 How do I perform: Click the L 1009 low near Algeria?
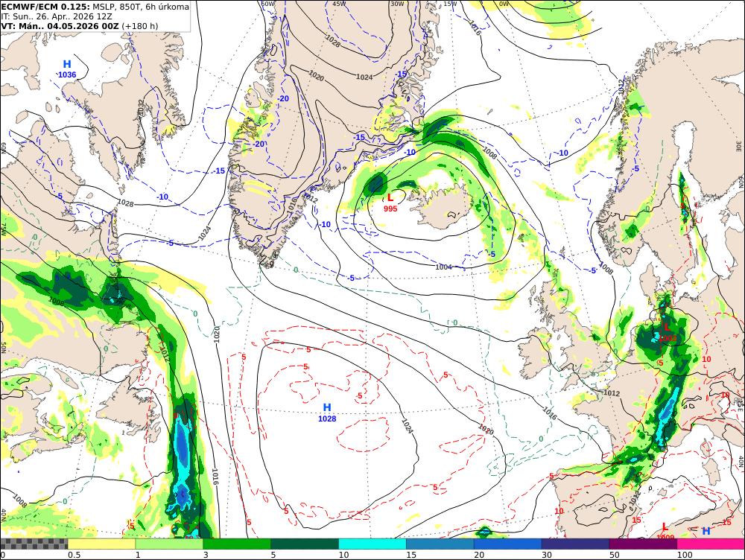point(665,532)
